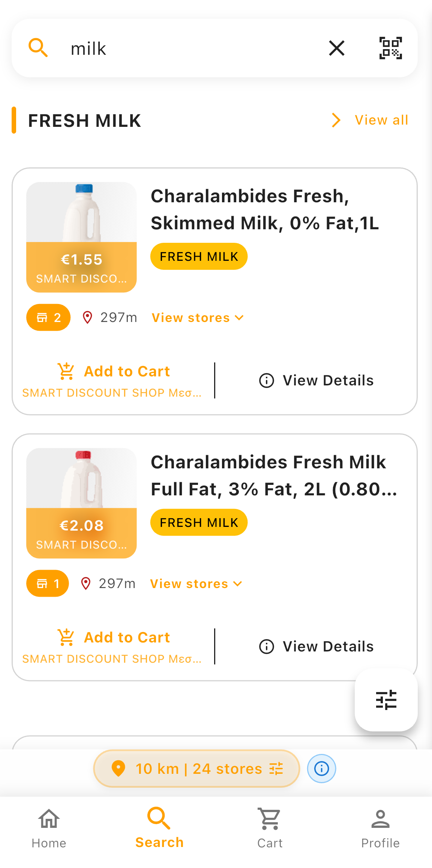Viewport: 432px width, 868px height.
Task: View details of skimmed milk 1L
Action: click(316, 381)
